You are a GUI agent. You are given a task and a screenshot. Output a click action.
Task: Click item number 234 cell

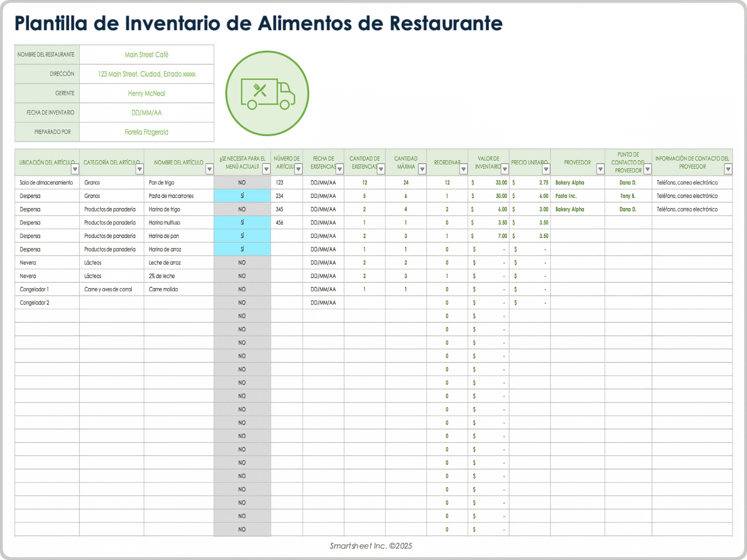click(287, 196)
